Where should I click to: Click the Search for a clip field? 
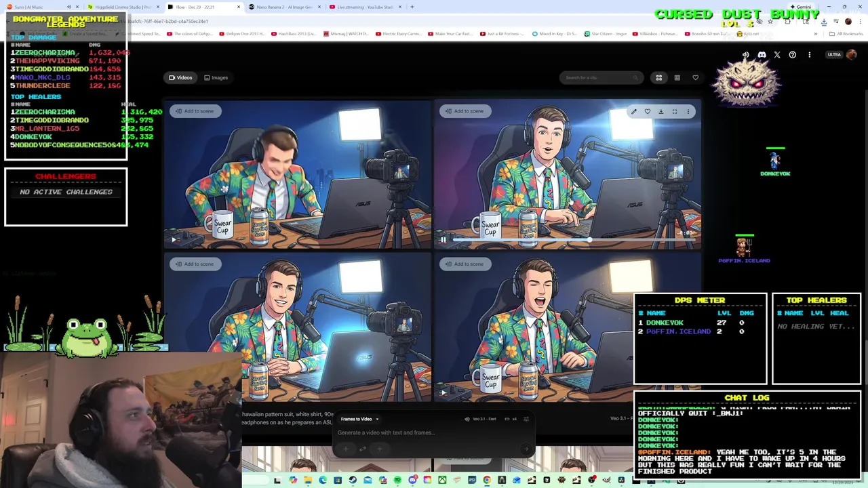(601, 77)
